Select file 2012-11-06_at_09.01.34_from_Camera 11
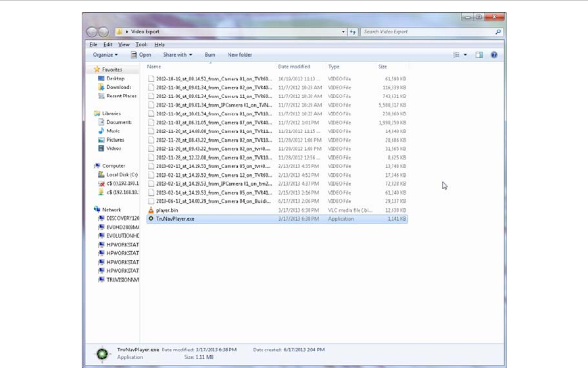This screenshot has height=368, width=588. pos(214,97)
